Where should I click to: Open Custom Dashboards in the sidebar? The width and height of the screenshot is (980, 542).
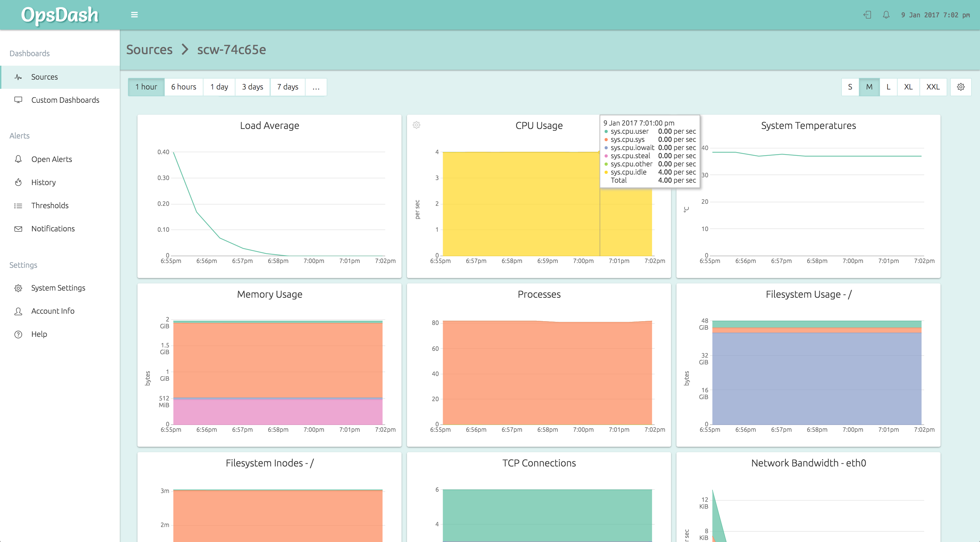[x=60, y=100]
